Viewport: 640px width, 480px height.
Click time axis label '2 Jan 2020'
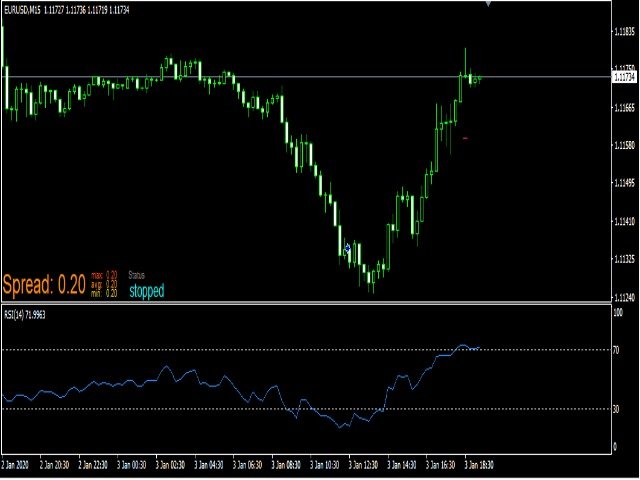[x=16, y=465]
